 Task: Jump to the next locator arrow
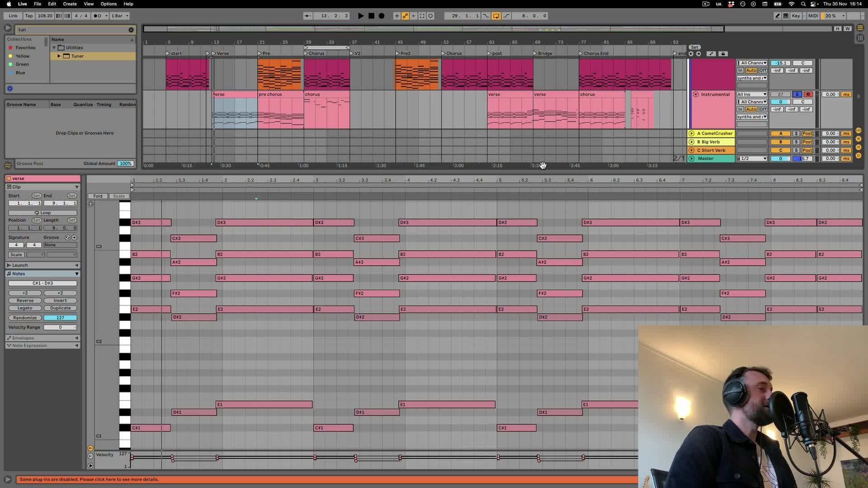(x=698, y=54)
